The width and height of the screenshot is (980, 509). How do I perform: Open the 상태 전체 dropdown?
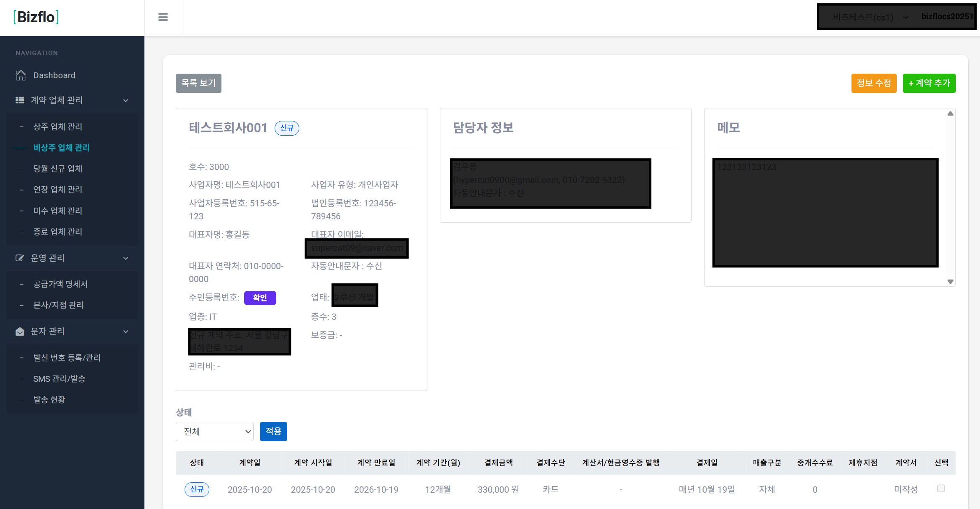coord(214,432)
